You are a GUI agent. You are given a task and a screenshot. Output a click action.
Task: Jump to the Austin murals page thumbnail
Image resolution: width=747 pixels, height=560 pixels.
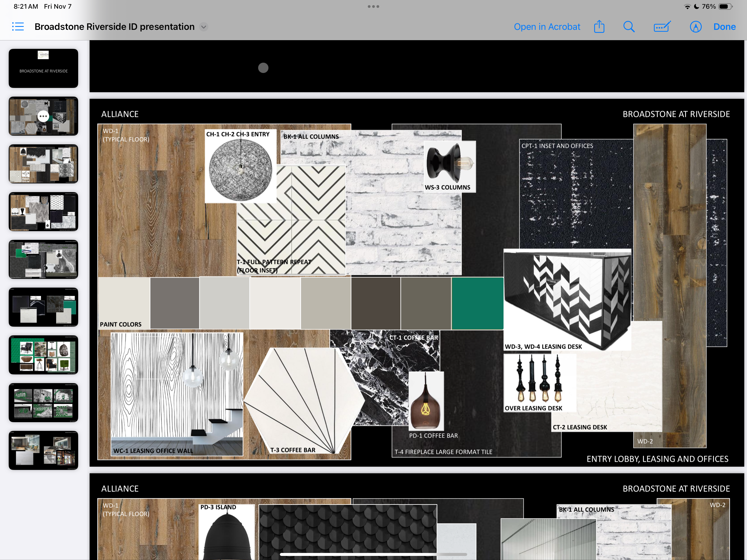(43, 402)
